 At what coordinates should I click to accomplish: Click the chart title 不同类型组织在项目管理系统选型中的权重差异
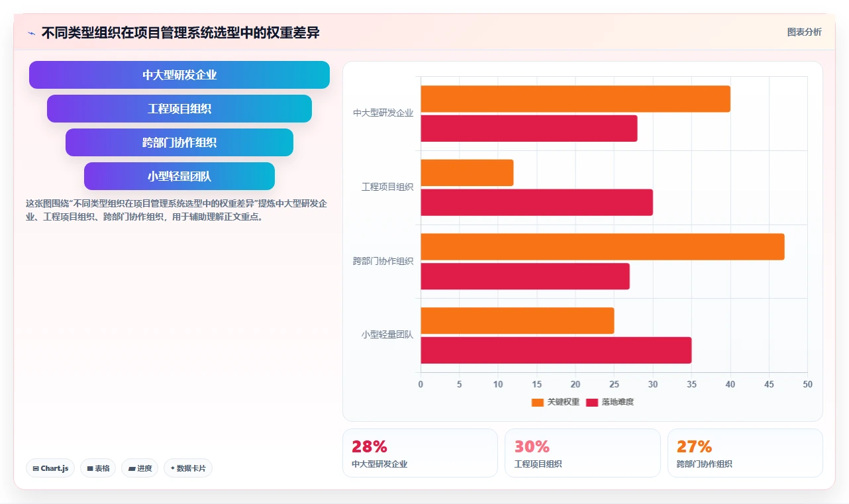[181, 33]
